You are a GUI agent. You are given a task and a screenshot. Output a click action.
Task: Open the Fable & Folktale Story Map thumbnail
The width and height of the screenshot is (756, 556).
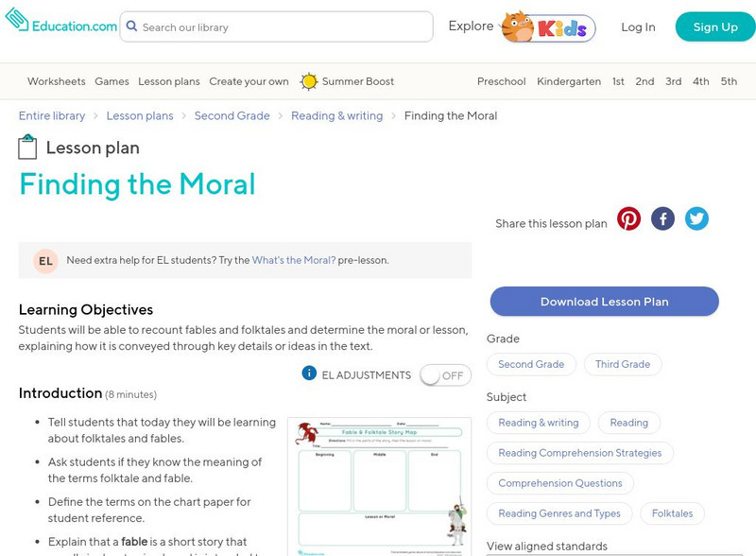click(x=379, y=486)
